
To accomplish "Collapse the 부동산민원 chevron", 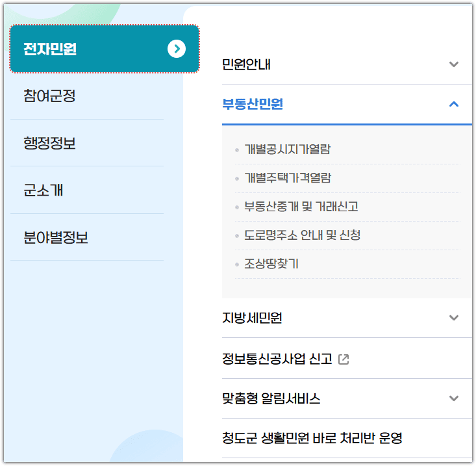I will [x=453, y=104].
